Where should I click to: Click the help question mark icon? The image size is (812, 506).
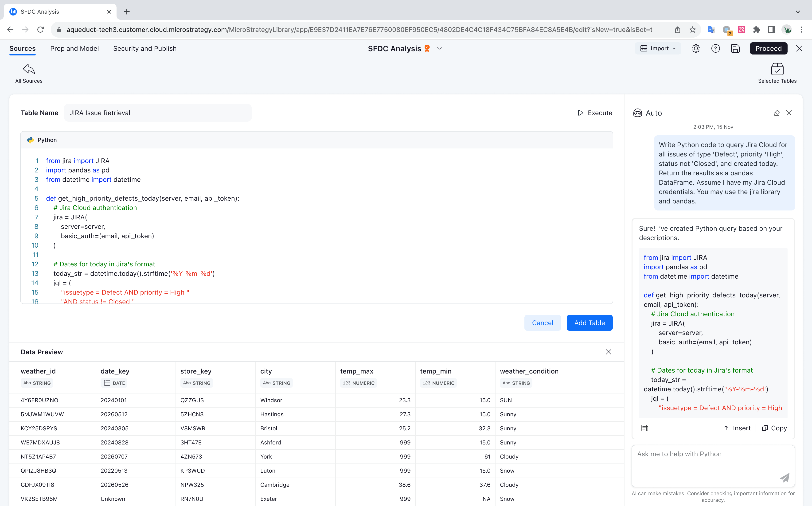click(715, 49)
